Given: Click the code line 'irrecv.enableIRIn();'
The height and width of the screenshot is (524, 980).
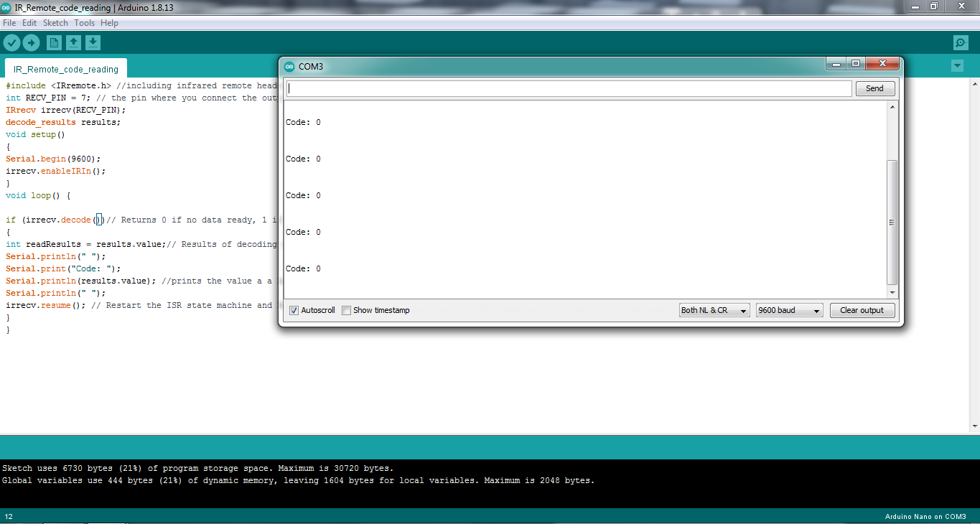Looking at the screenshot, I should 55,171.
